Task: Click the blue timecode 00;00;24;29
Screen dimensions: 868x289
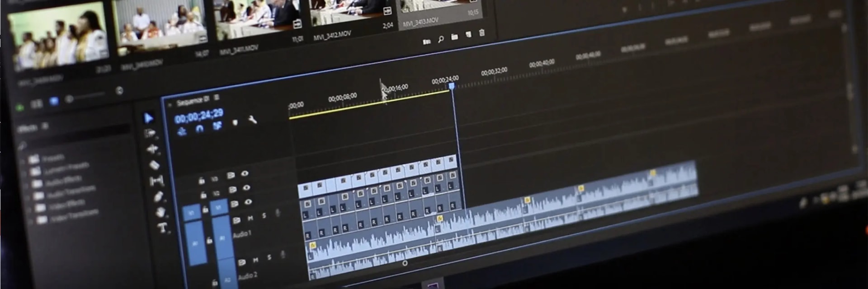Action: (x=199, y=116)
